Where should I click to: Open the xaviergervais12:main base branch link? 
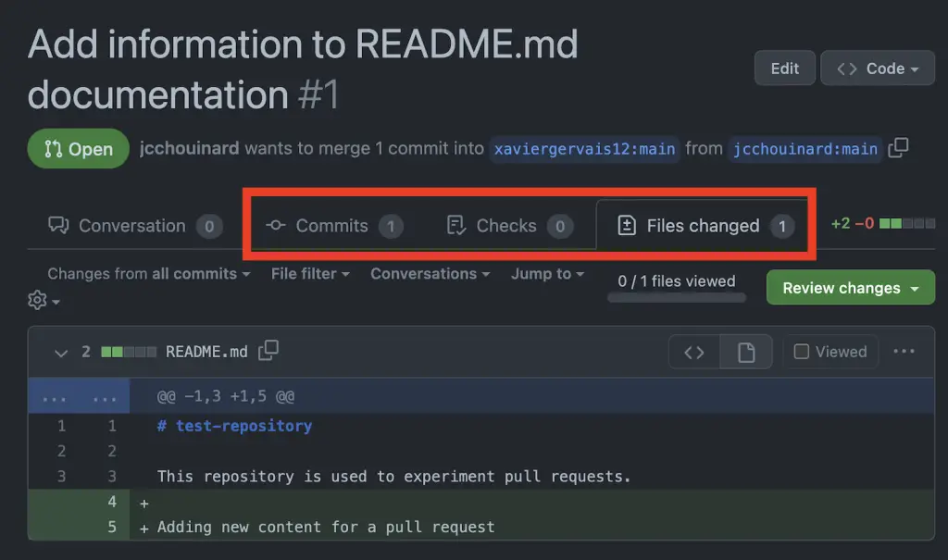pos(584,149)
